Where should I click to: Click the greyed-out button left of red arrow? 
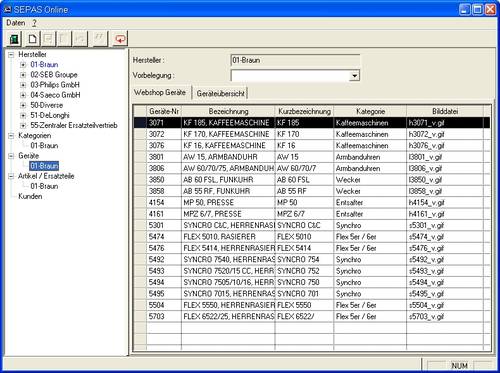(x=100, y=39)
